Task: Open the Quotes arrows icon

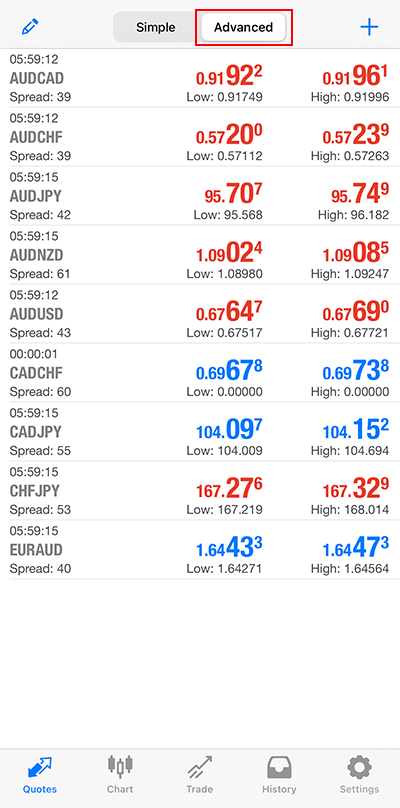Action: tap(40, 767)
